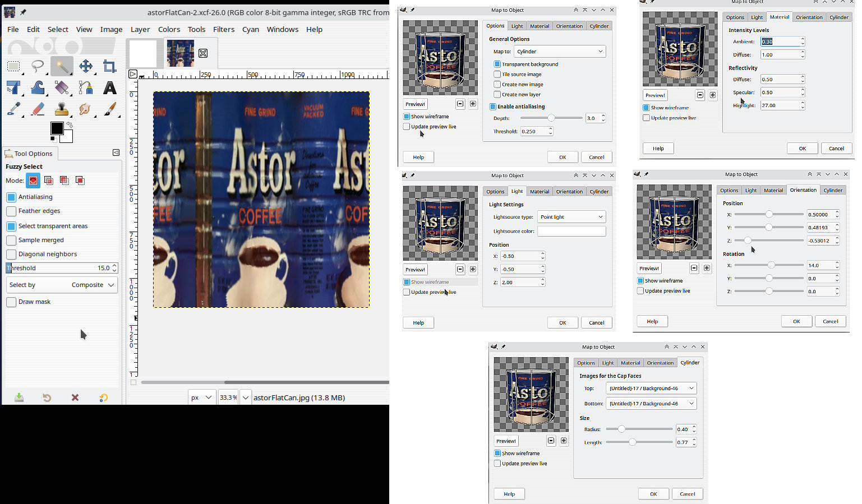The width and height of the screenshot is (862, 504).
Task: Click Cancel in the Material-tab dialog
Action: coord(836,149)
